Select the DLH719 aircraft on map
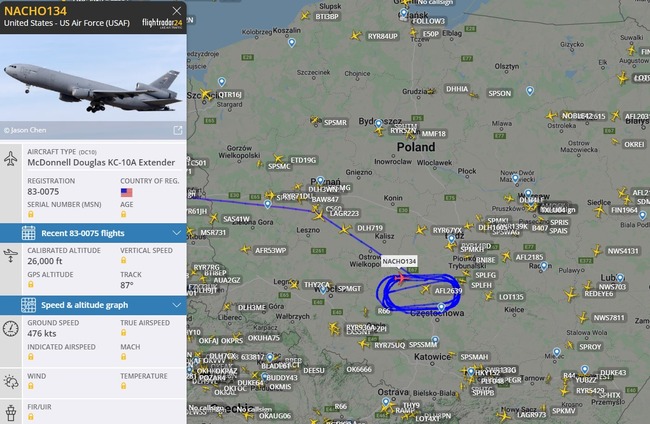650x424 pixels. tap(345, 229)
